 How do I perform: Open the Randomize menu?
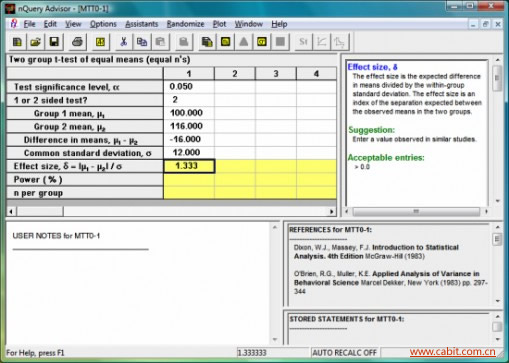point(185,24)
